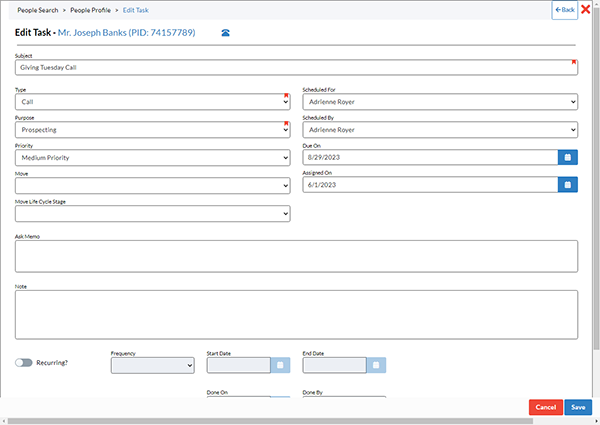This screenshot has width=600, height=425.
Task: Open the Priority dropdown
Action: pos(153,158)
